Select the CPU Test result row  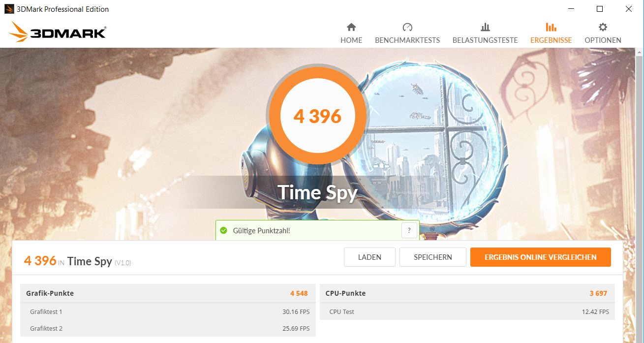coord(467,312)
